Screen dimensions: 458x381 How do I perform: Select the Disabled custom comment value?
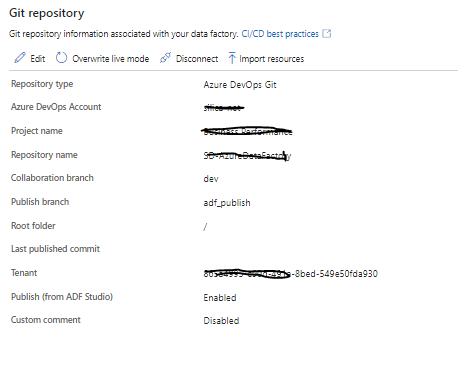pyautogui.click(x=221, y=321)
